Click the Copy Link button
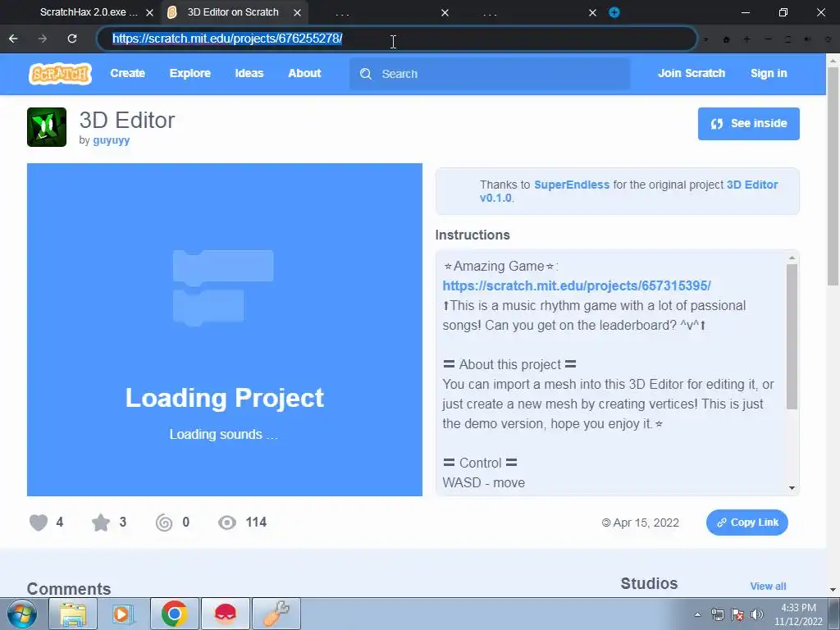 click(x=746, y=523)
